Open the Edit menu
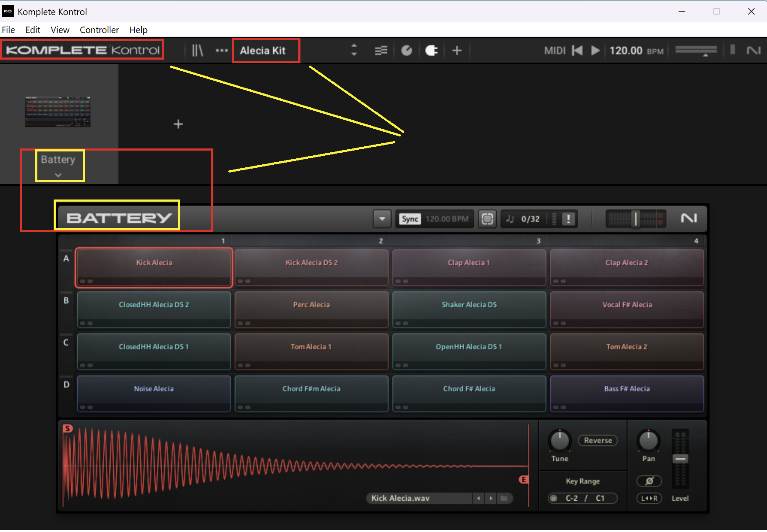The image size is (767, 532). tap(33, 30)
